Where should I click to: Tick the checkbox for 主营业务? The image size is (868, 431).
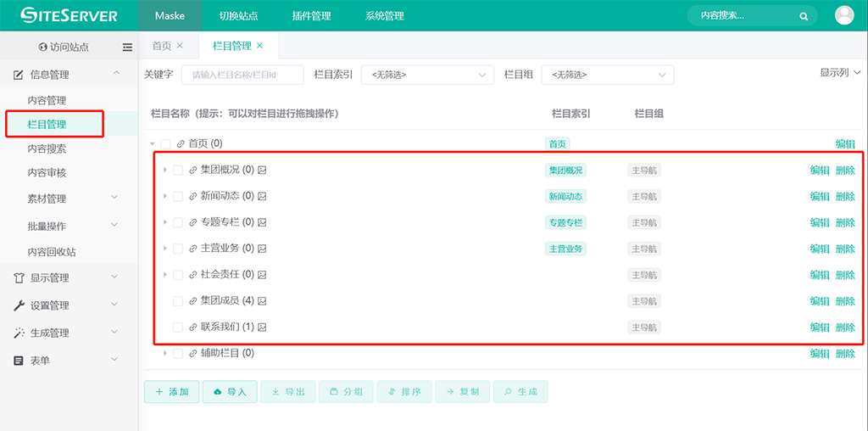pyautogui.click(x=178, y=249)
